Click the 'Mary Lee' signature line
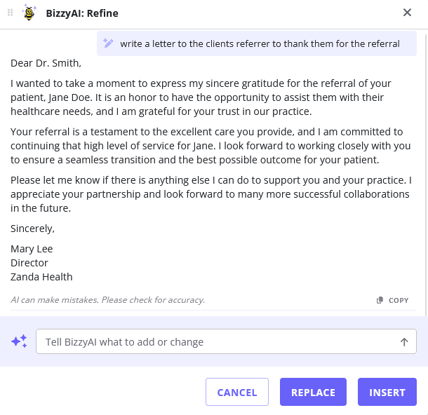The image size is (428, 415). click(32, 249)
